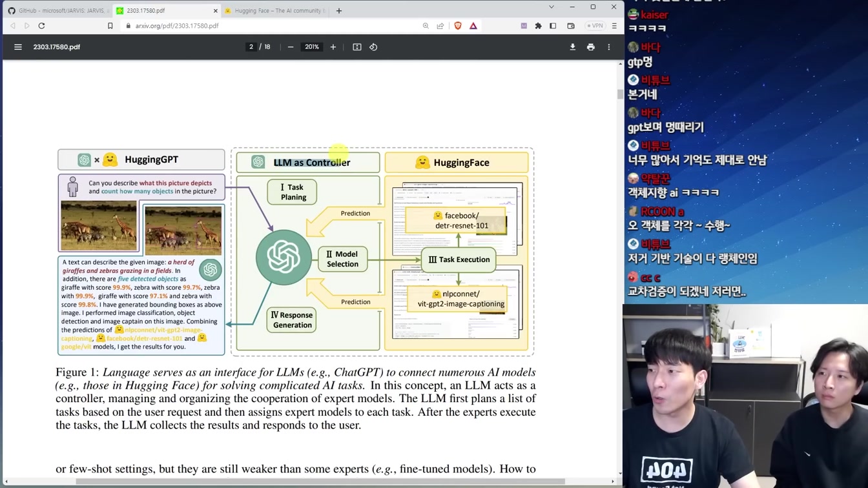Screen dimensions: 868x488
Task: Click kaiser's chat username
Action: click(x=654, y=15)
